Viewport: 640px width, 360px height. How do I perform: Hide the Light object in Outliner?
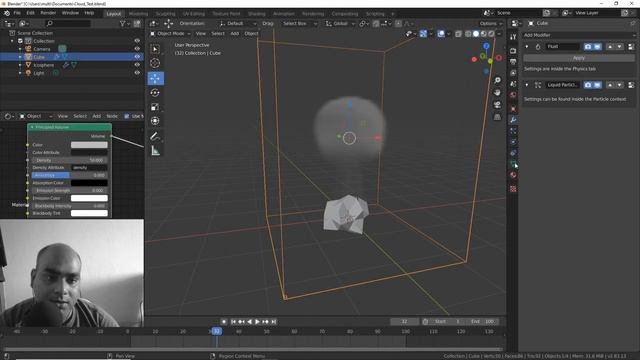click(137, 73)
